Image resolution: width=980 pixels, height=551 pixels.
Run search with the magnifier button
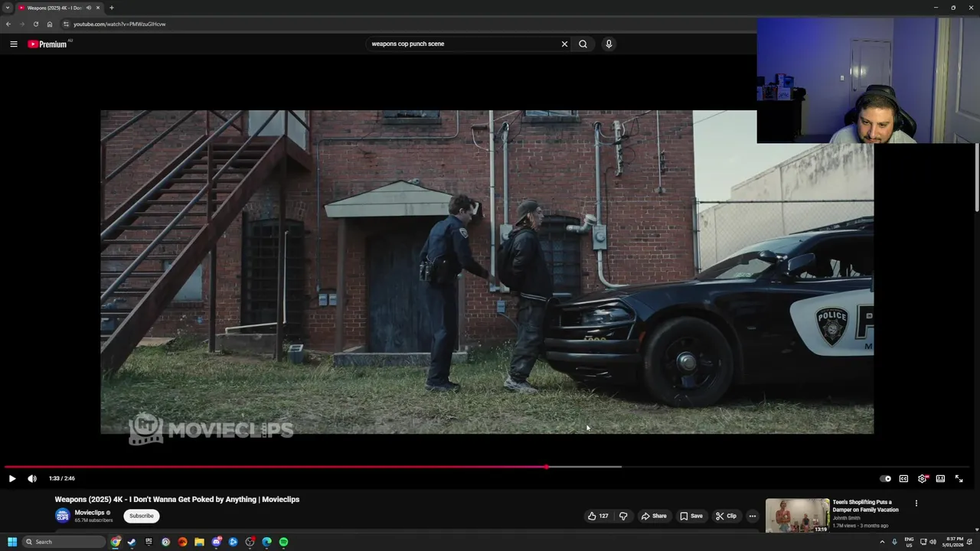click(583, 44)
